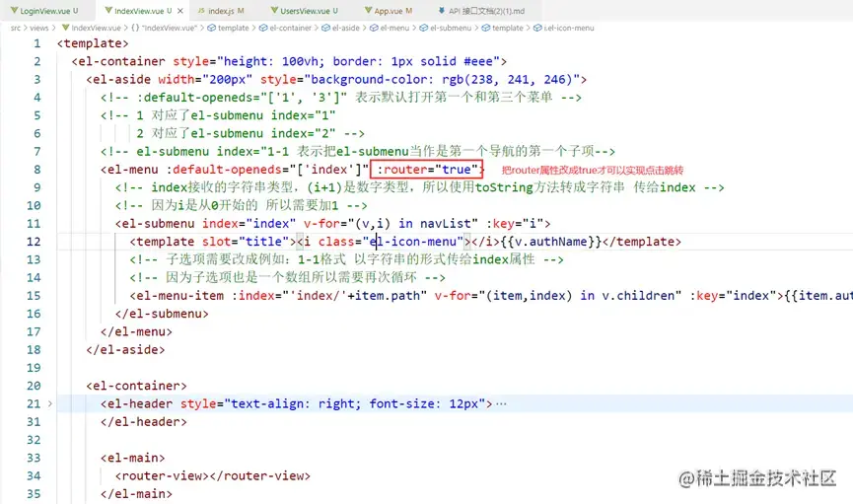The width and height of the screenshot is (853, 504).
Task: Open the src breadcrumb folder
Action: 15,28
